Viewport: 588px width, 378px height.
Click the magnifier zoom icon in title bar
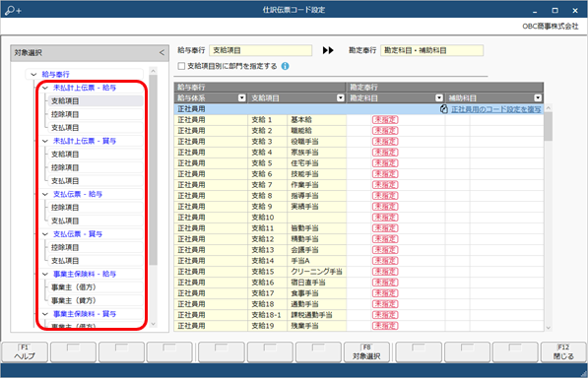(x=13, y=10)
